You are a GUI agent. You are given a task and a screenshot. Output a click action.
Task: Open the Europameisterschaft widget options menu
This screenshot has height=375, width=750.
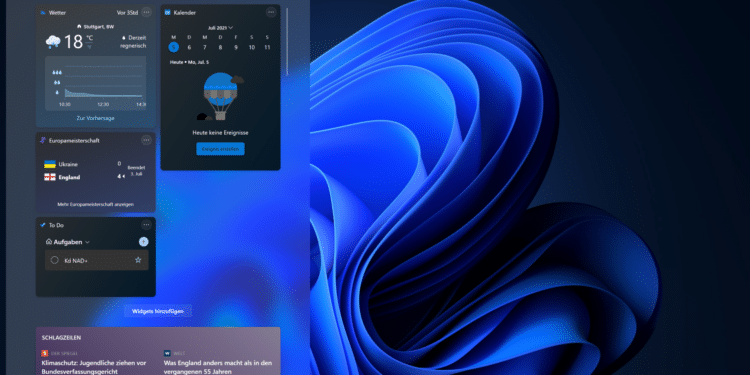146,140
